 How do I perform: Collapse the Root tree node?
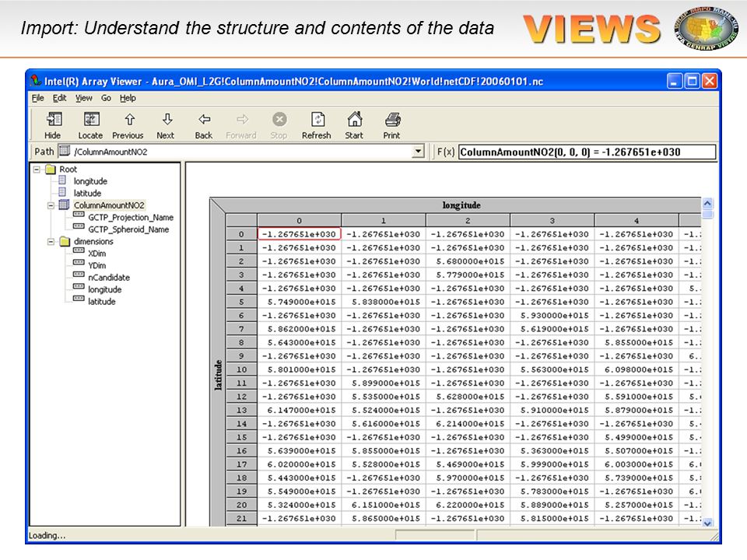(x=37, y=169)
